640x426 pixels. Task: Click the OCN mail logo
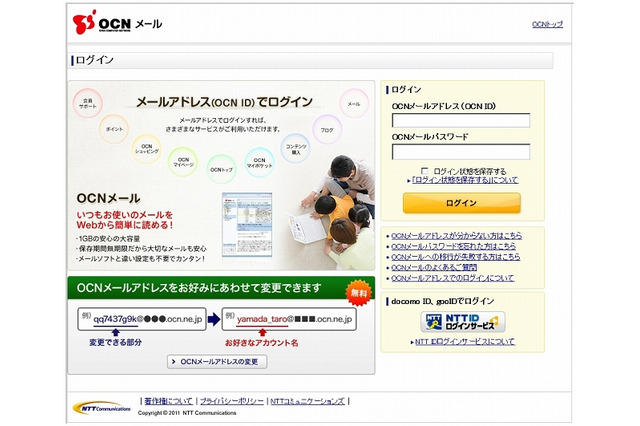point(117,22)
